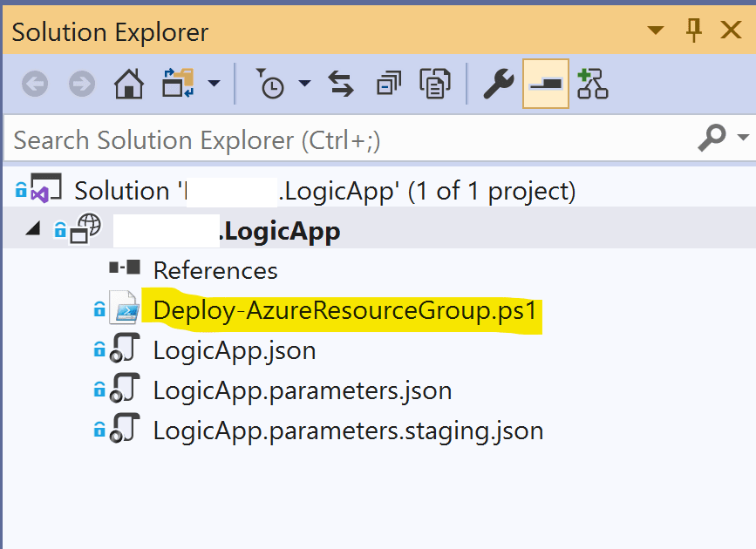Toggle the Preview Selected Items button
The width and height of the screenshot is (756, 549).
[546, 84]
